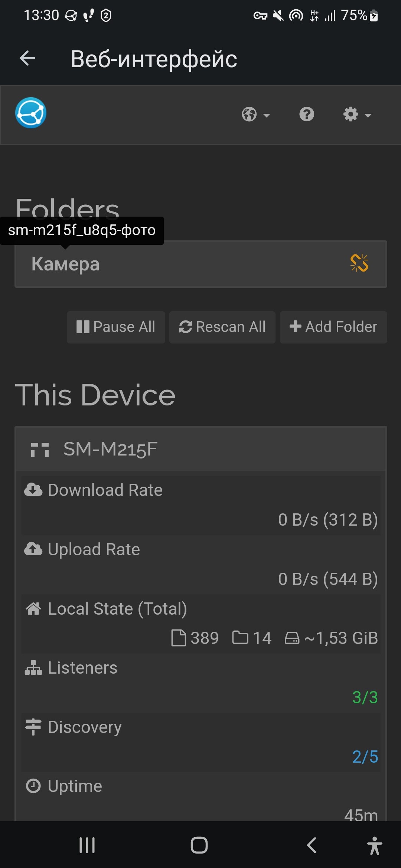401x868 pixels.
Task: Click the device identicon next to SM-M215F
Action: [40, 450]
